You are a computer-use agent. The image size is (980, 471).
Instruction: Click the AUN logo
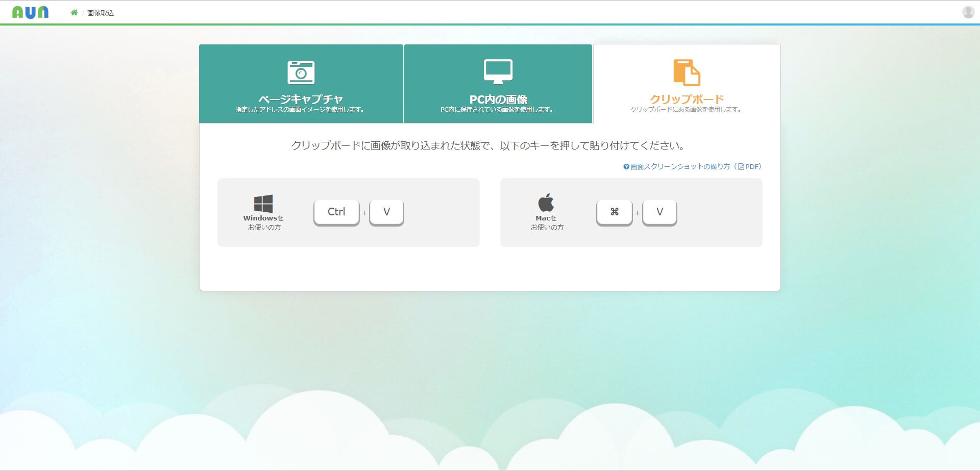coord(30,12)
